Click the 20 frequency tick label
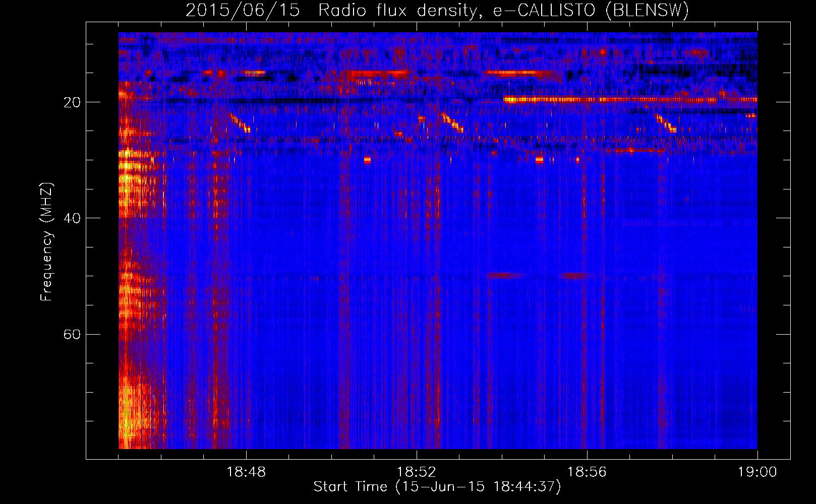The height and width of the screenshot is (504, 816). tap(72, 102)
